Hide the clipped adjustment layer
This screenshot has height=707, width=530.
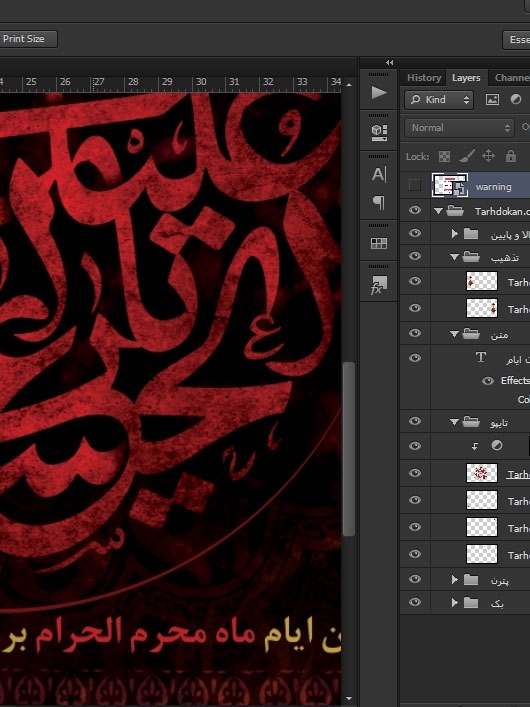click(x=415, y=446)
